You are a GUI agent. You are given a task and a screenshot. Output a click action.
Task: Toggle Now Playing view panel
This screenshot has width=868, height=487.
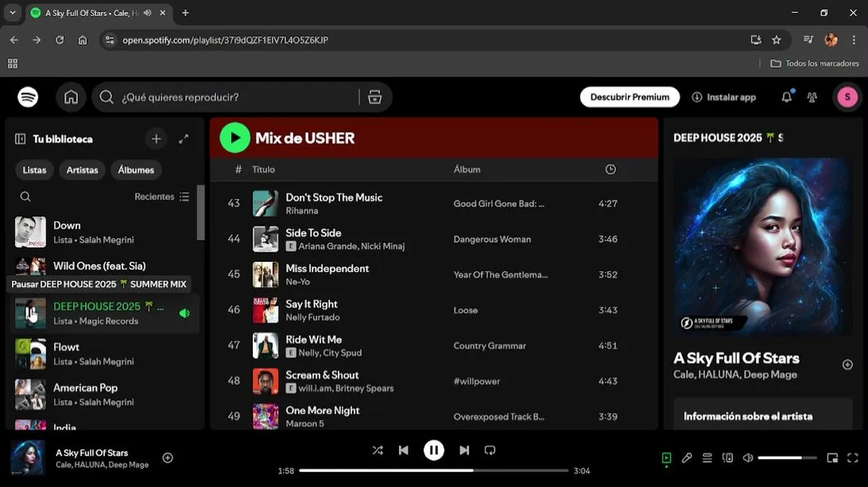click(667, 458)
